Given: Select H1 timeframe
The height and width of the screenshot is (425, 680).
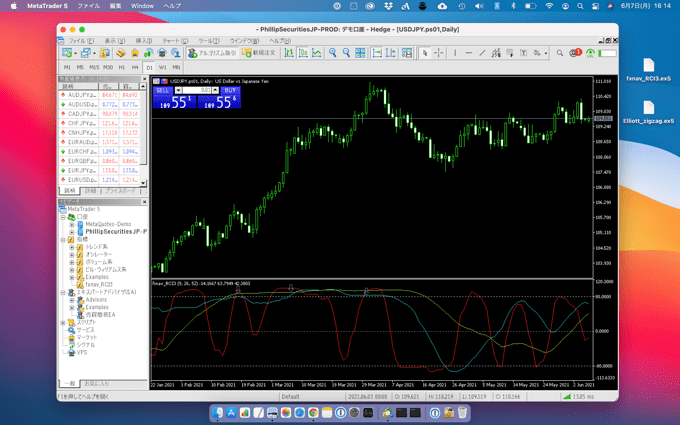Looking at the screenshot, I should pos(122,67).
